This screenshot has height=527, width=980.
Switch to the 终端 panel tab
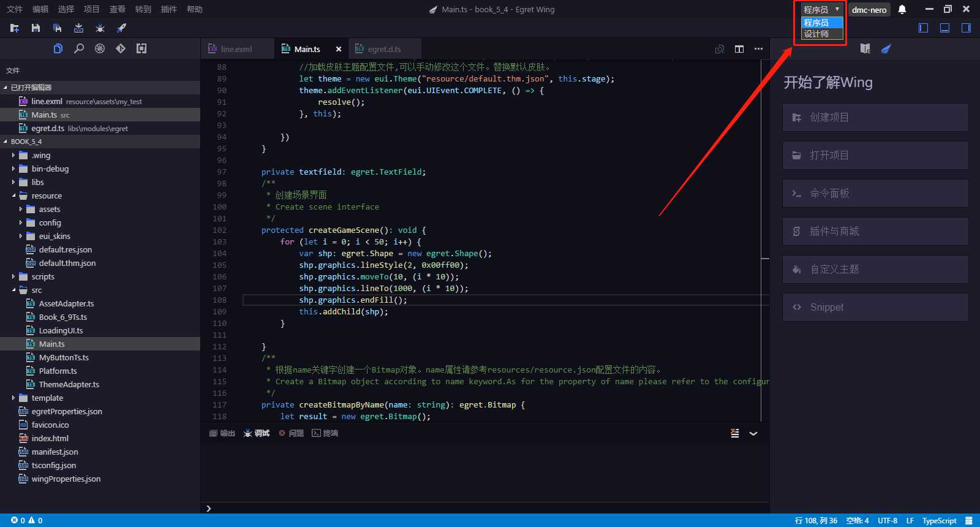325,433
